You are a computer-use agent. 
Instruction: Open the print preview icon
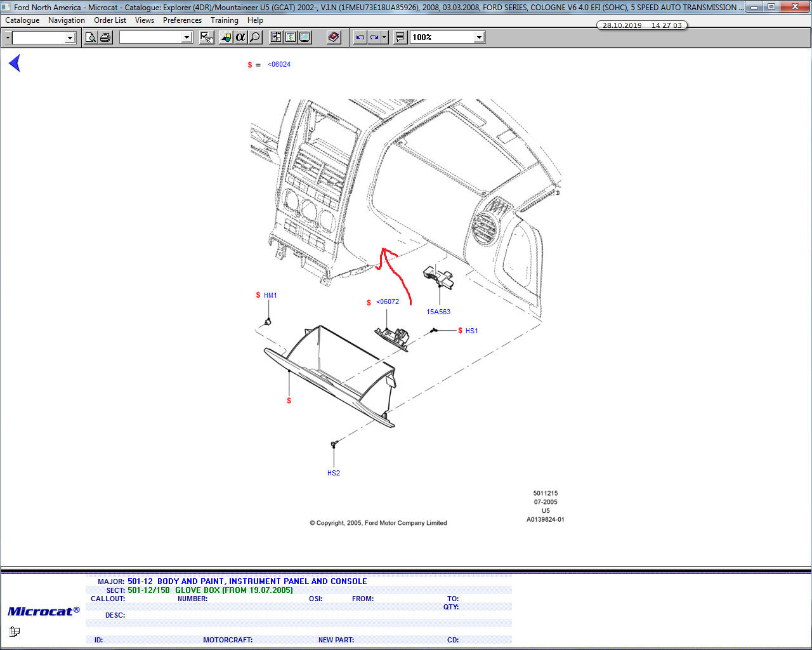pos(91,37)
